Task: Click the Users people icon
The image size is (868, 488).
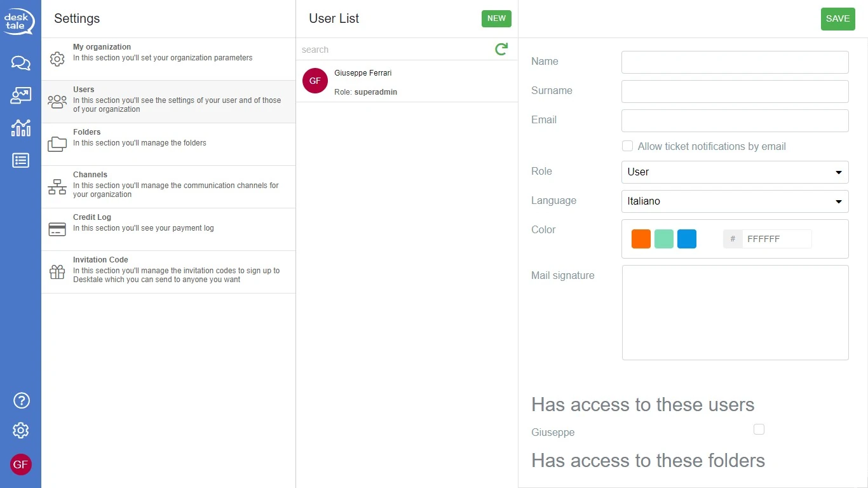Action: point(57,102)
